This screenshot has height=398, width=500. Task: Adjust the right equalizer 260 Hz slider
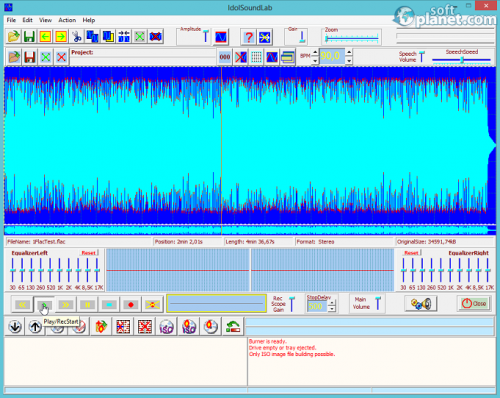(431, 270)
